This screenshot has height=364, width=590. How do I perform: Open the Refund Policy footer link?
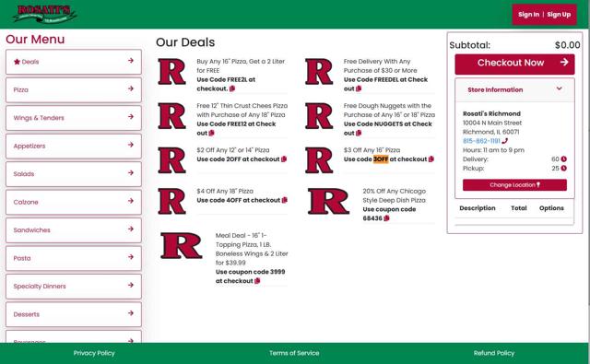(494, 353)
